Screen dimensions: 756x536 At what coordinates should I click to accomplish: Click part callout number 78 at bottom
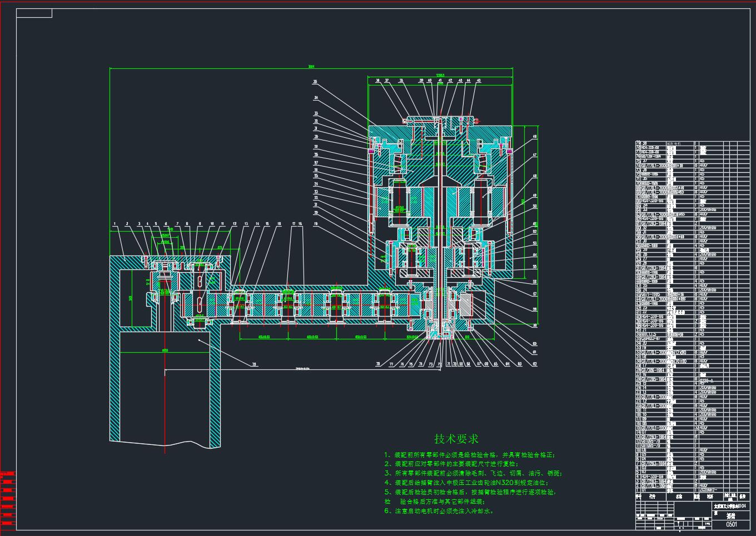(378, 364)
